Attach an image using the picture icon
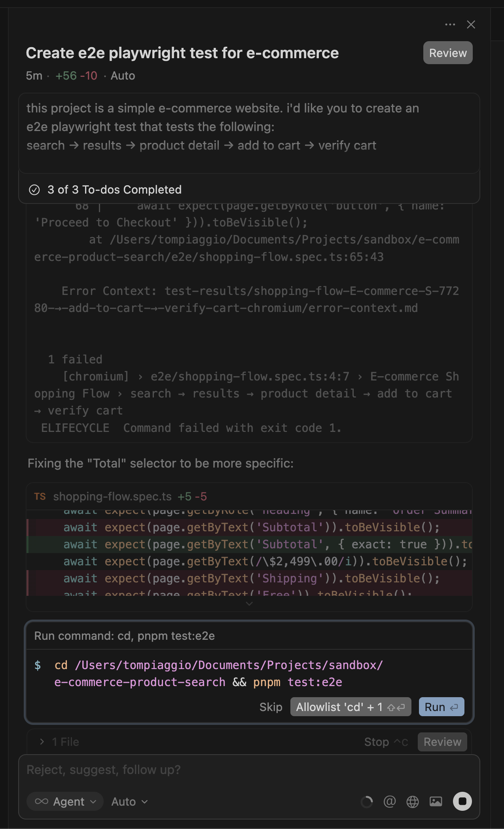The width and height of the screenshot is (504, 829). point(436,801)
